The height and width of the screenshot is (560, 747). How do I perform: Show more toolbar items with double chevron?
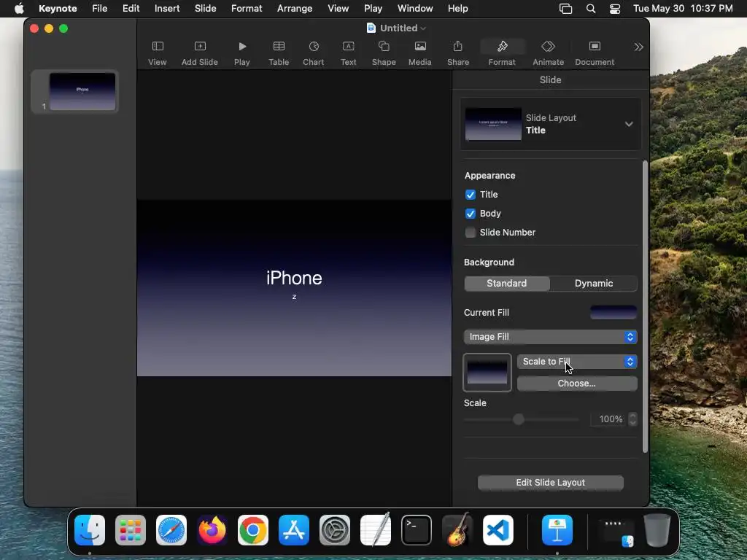638,47
